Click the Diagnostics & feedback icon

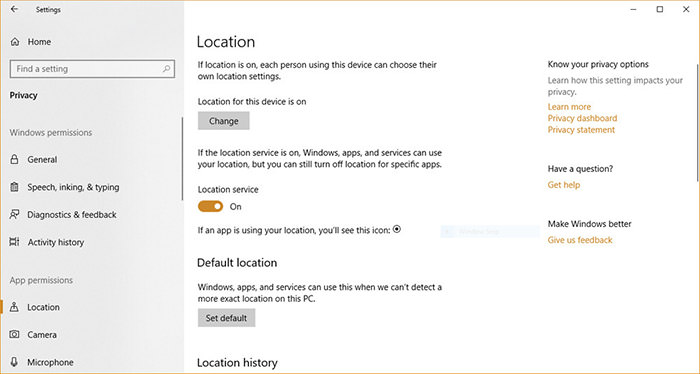click(14, 215)
